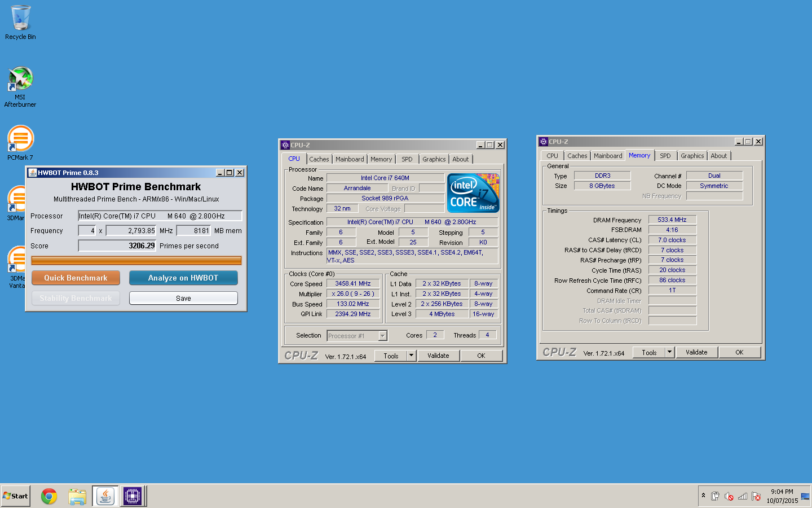Click the Score field showing 3206.29

pyautogui.click(x=117, y=246)
